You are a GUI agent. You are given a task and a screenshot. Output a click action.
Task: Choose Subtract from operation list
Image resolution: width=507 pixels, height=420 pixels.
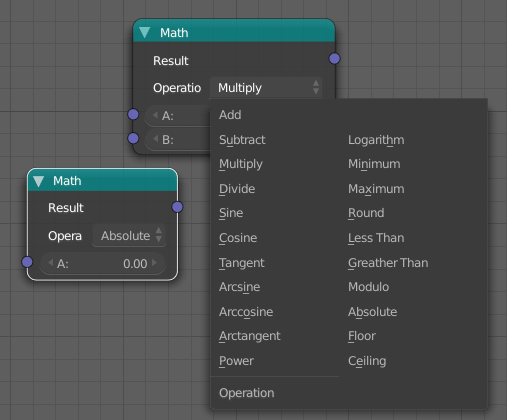(x=242, y=140)
